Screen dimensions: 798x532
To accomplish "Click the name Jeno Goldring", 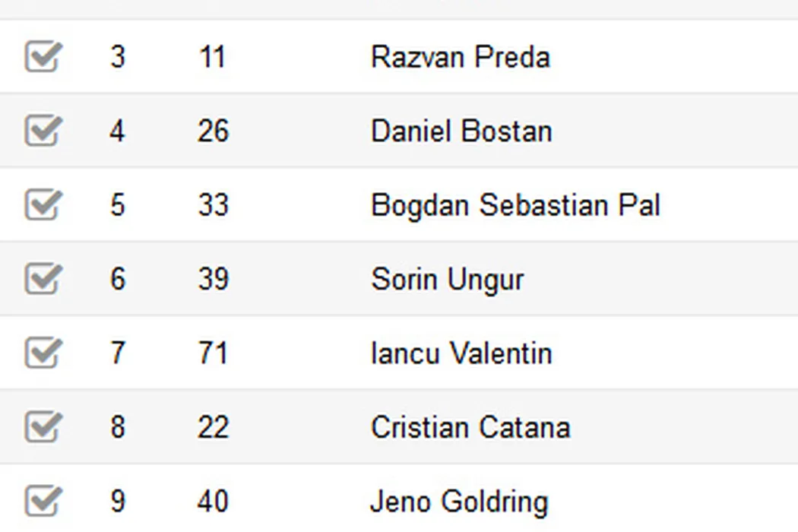I will 458,502.
